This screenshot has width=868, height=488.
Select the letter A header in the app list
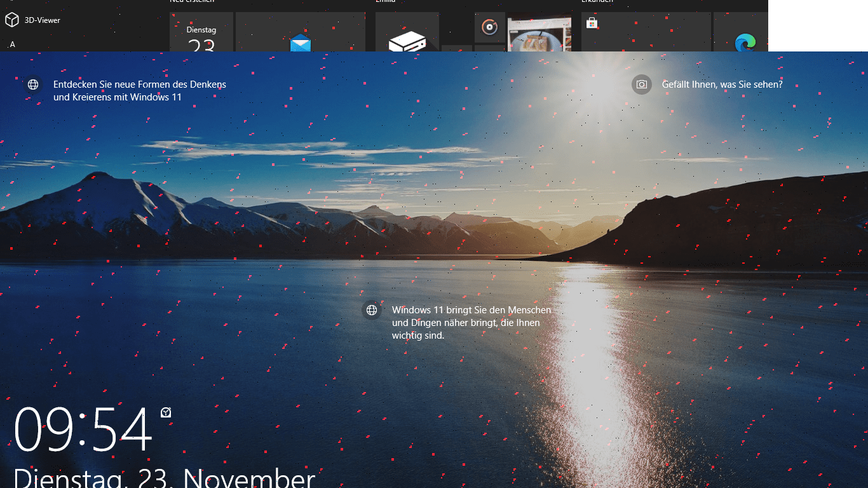click(12, 44)
